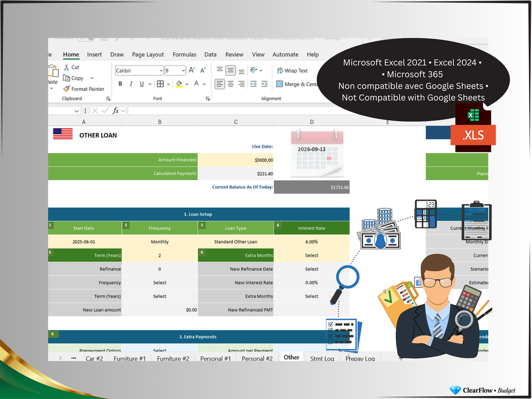
Task: Click the Merge & Center icon
Action: [280, 84]
